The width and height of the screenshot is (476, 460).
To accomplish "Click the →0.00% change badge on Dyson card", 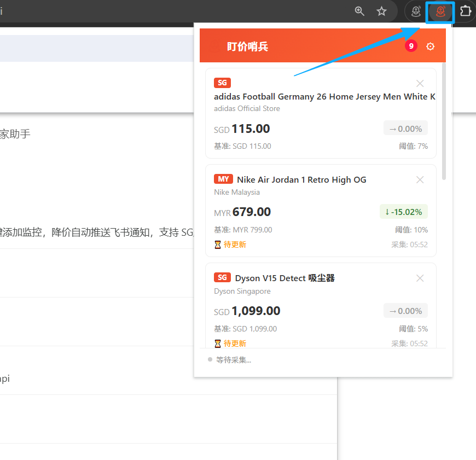I will click(405, 311).
